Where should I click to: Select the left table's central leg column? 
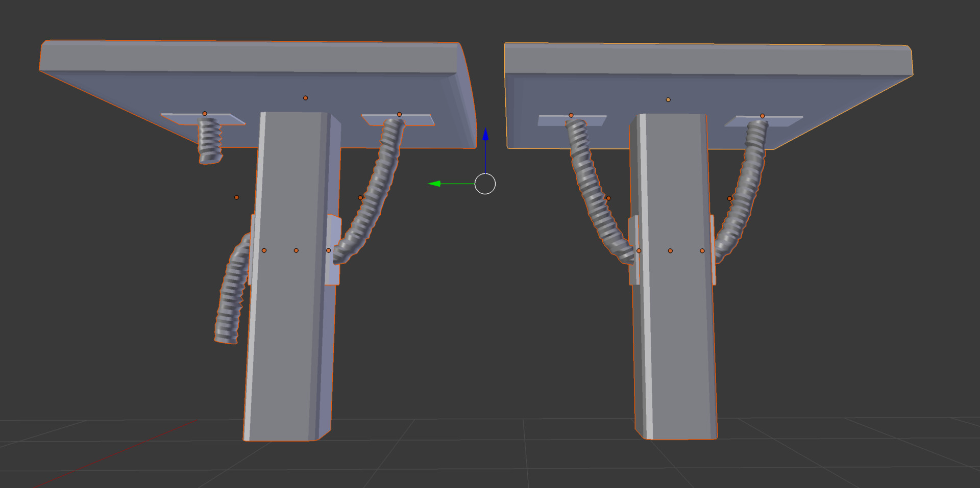click(x=291, y=357)
